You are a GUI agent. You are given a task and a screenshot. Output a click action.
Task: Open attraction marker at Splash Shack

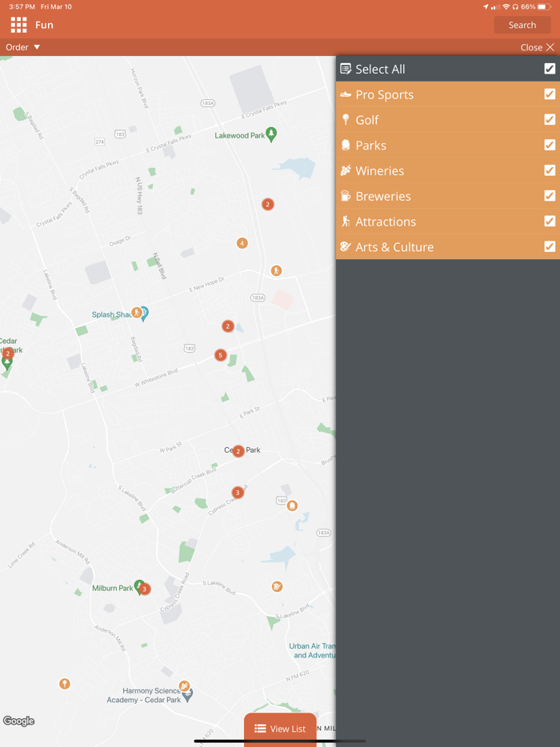(137, 313)
